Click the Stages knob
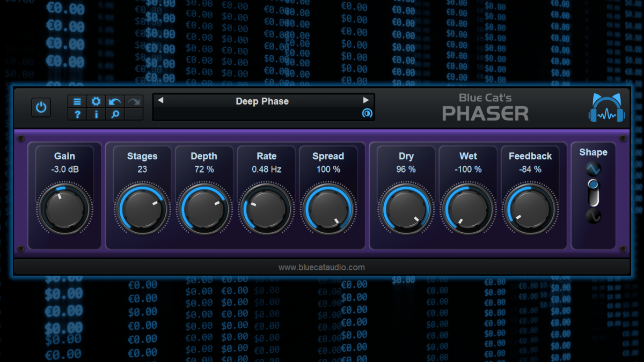 142,209
